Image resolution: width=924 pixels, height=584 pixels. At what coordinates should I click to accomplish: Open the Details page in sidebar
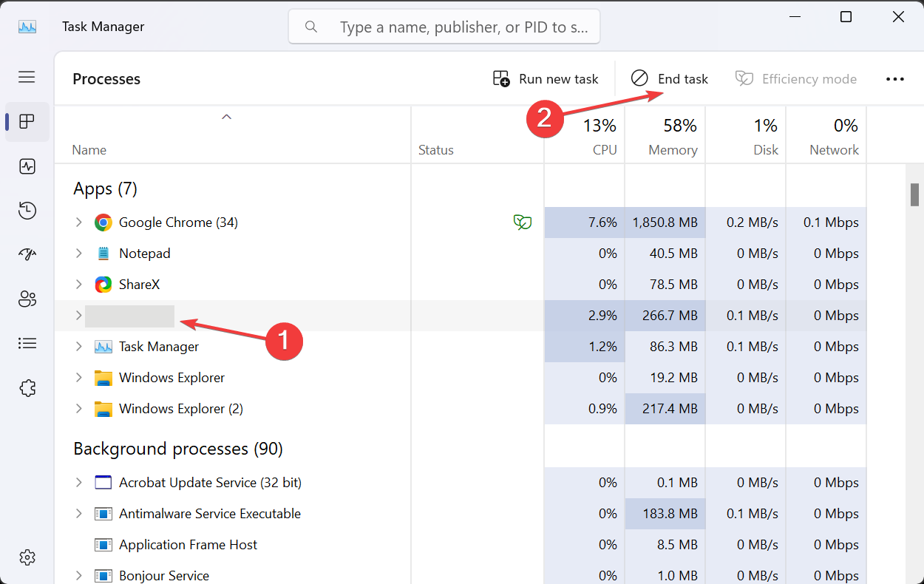click(27, 343)
